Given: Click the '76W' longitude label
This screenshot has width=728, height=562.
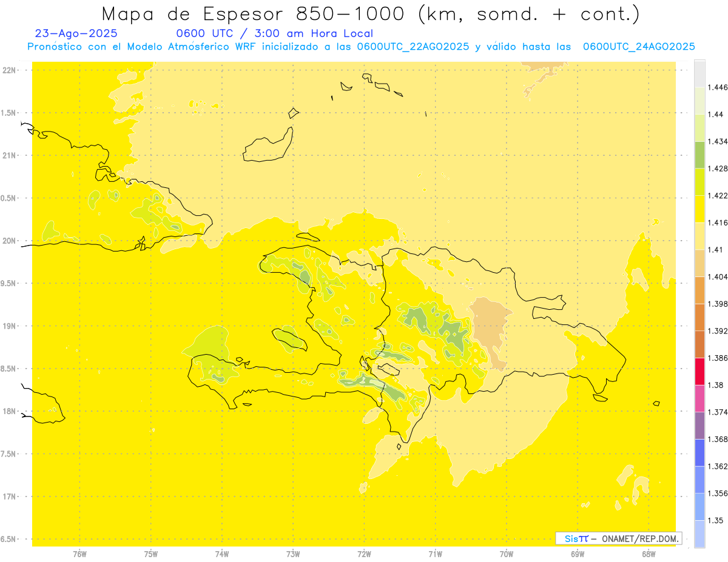Looking at the screenshot, I should (x=80, y=554).
